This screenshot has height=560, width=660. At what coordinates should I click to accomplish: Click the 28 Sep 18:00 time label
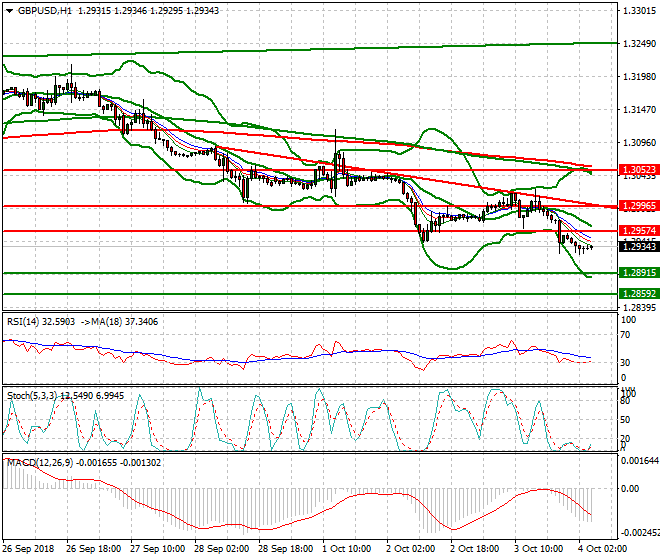(x=285, y=549)
